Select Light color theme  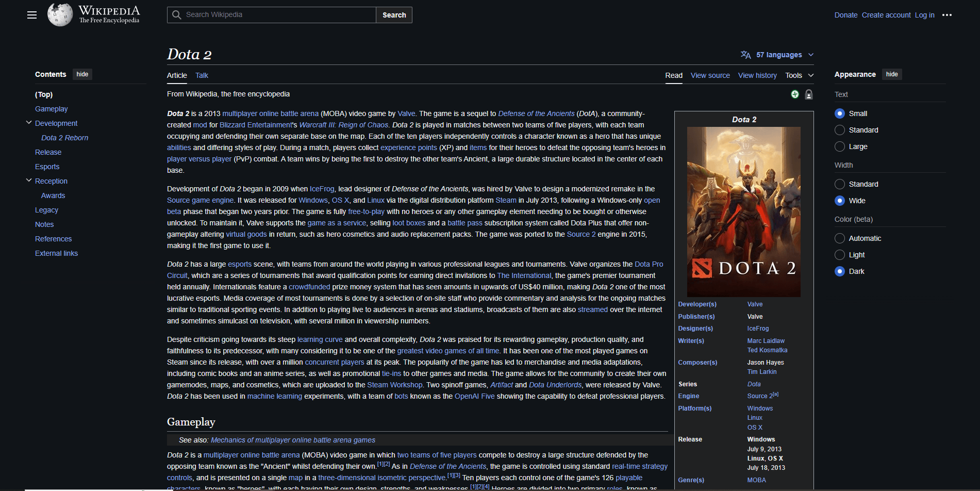840,255
